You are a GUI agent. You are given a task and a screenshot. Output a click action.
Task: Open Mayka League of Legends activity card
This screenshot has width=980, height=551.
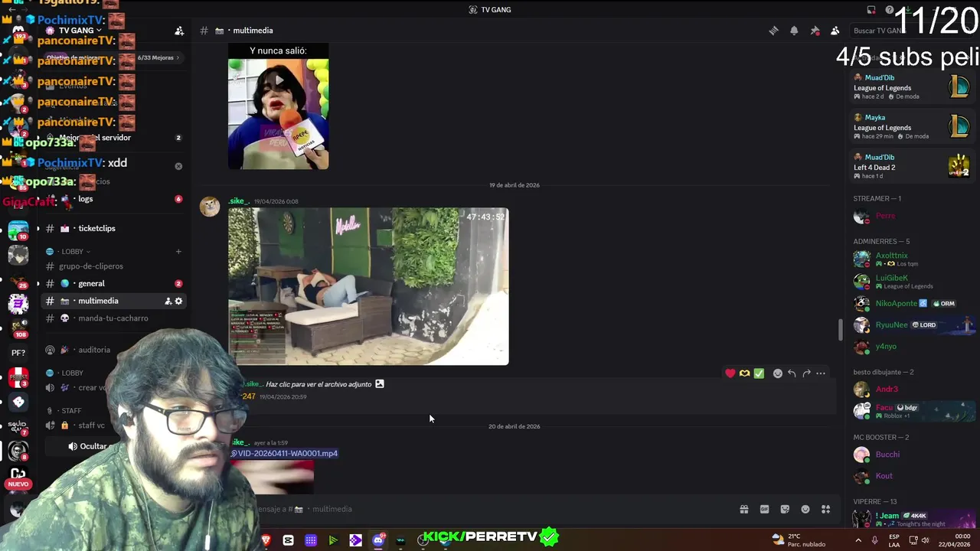point(911,126)
